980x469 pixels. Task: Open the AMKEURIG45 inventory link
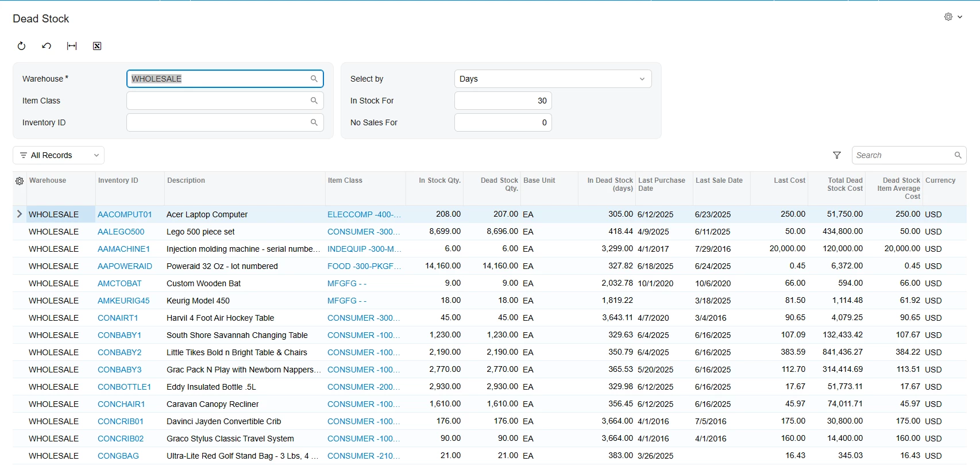[124, 301]
